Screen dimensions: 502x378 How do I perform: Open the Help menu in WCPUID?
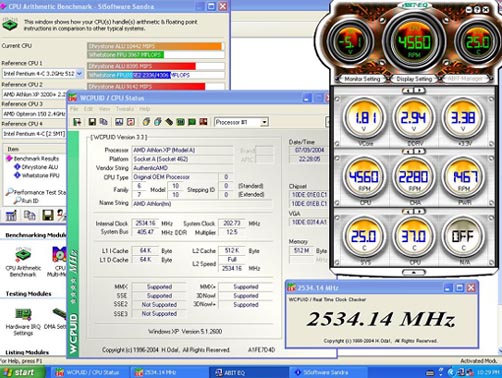[x=145, y=109]
